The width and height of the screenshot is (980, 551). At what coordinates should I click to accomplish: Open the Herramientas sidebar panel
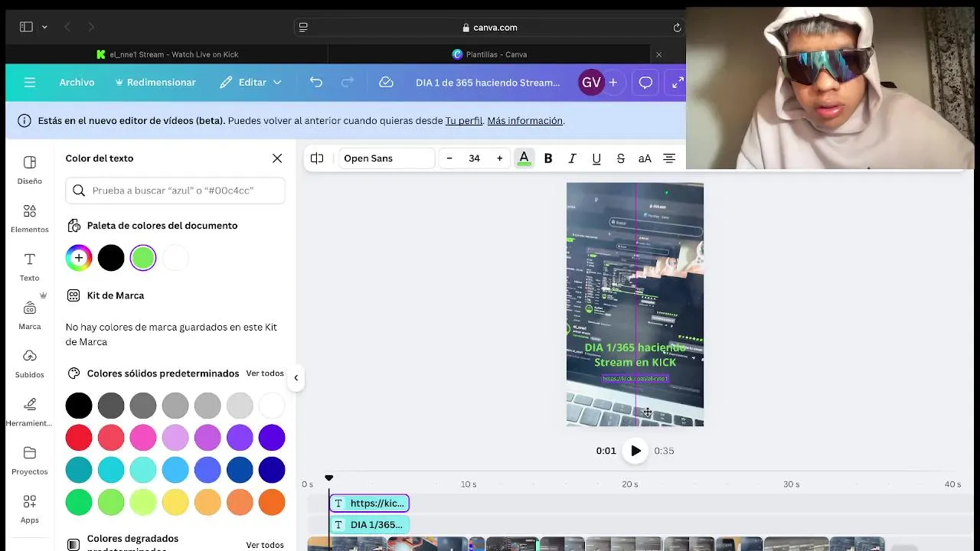[30, 412]
